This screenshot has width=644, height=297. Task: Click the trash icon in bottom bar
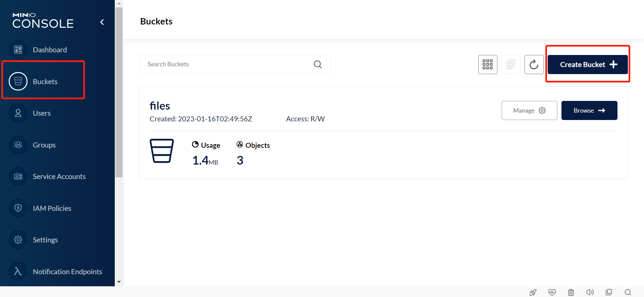[x=571, y=292]
